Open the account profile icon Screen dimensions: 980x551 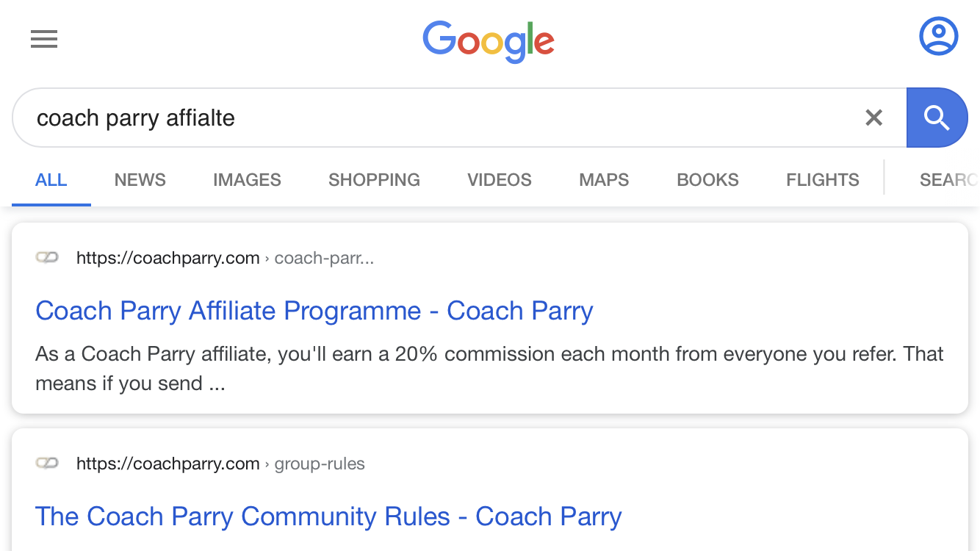pos(938,36)
